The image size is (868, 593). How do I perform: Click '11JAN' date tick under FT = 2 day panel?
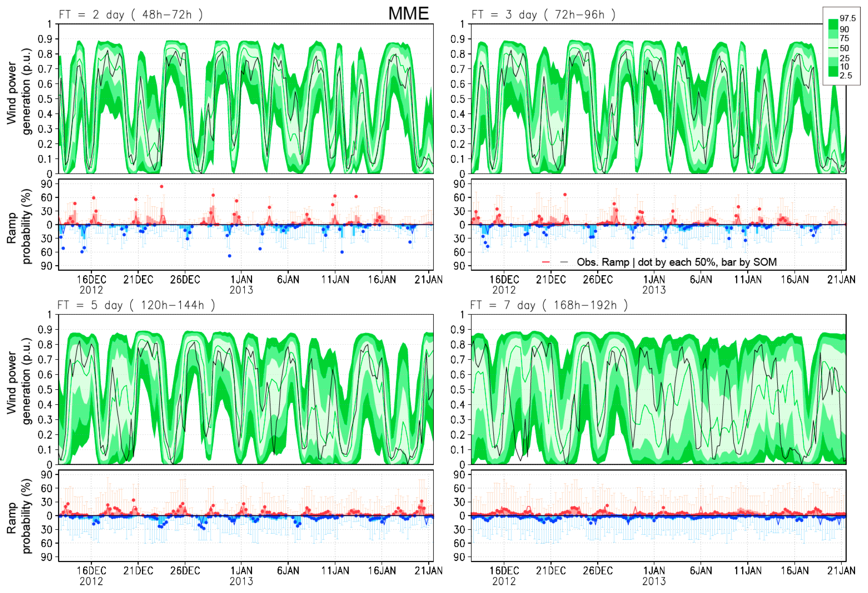click(335, 280)
